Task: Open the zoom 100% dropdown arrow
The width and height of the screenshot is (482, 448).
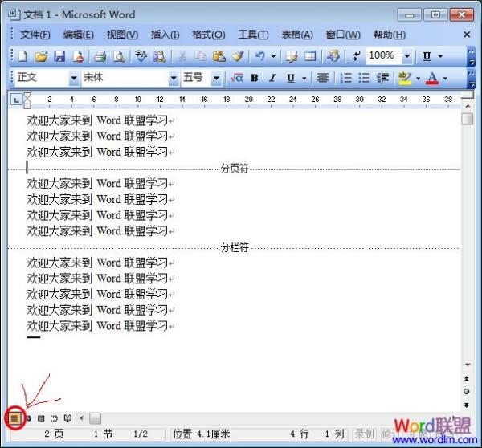Action: click(x=407, y=56)
